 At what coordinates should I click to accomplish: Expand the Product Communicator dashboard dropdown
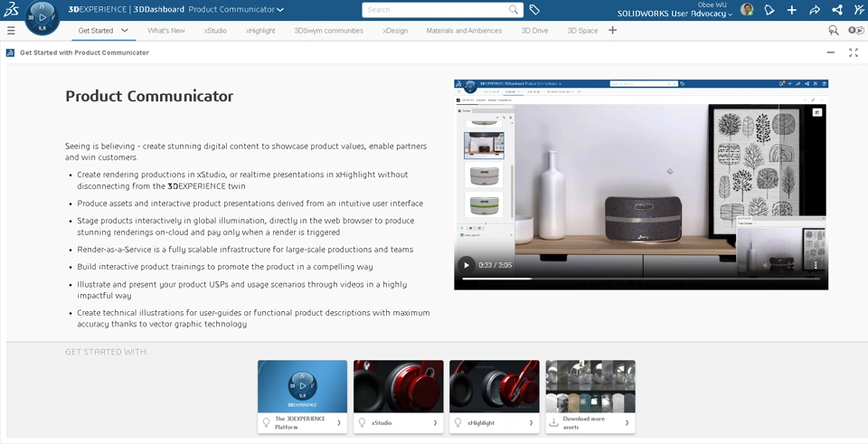click(x=280, y=10)
